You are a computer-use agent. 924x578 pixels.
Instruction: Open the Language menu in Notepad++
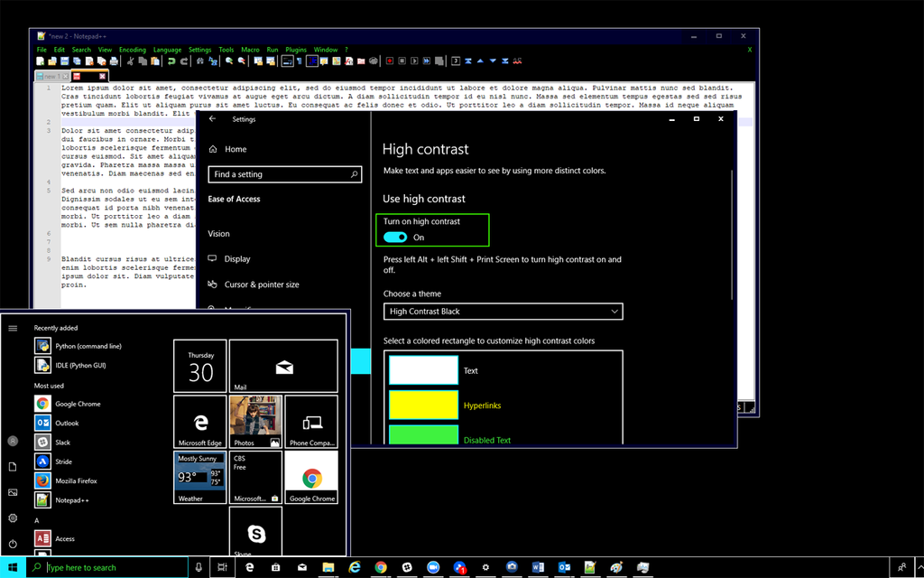point(167,50)
